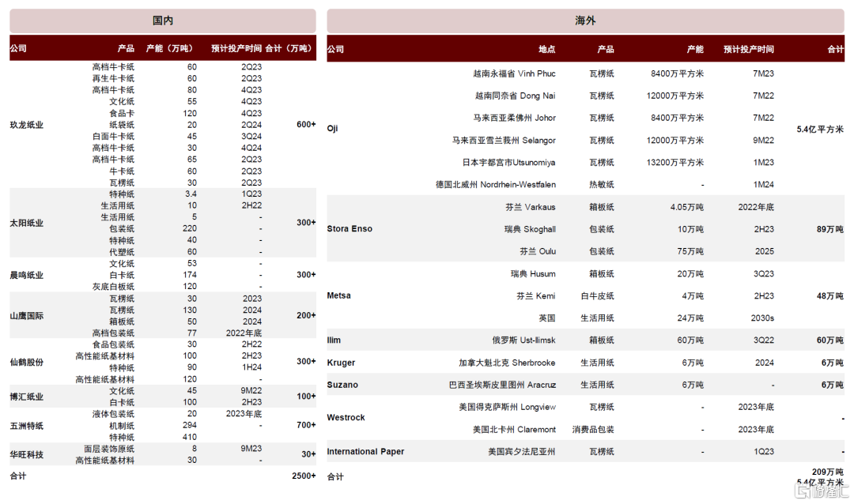The width and height of the screenshot is (854, 504).
Task: Click company name 玖龙纸业
Action: tap(27, 125)
